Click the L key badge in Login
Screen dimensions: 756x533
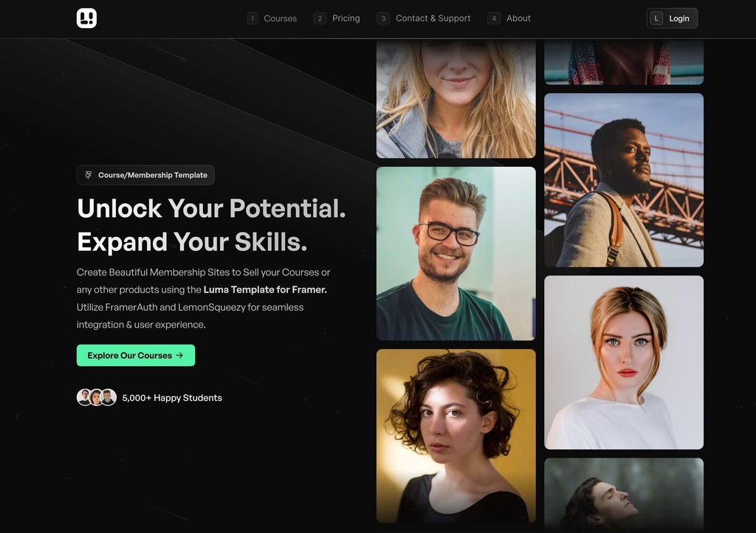tap(656, 18)
